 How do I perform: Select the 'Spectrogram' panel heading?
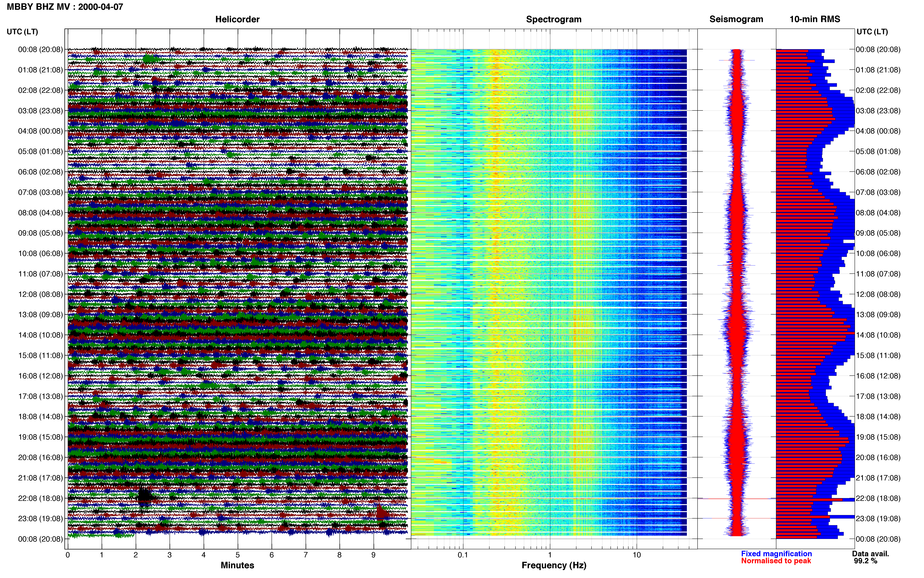(554, 19)
